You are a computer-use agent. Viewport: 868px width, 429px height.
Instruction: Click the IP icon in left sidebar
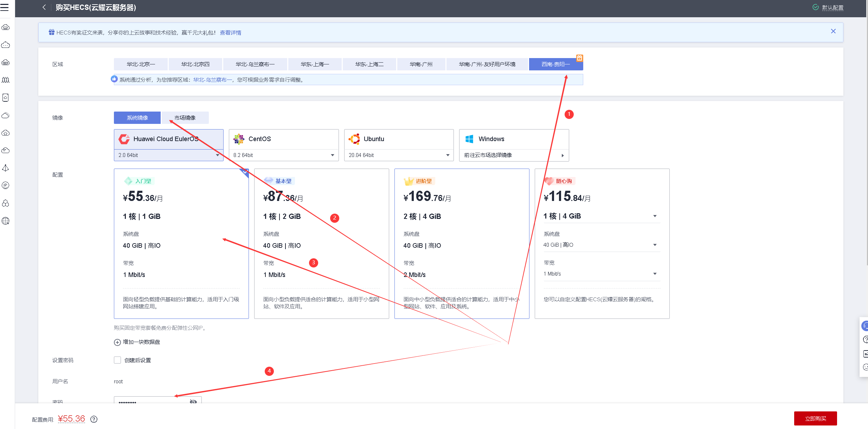point(6,185)
